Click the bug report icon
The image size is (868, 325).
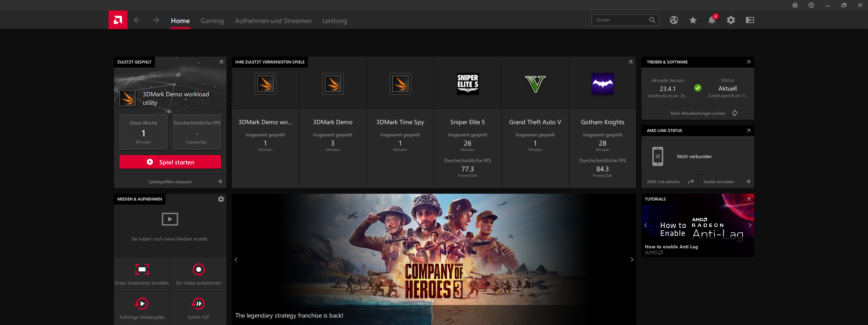[795, 5]
